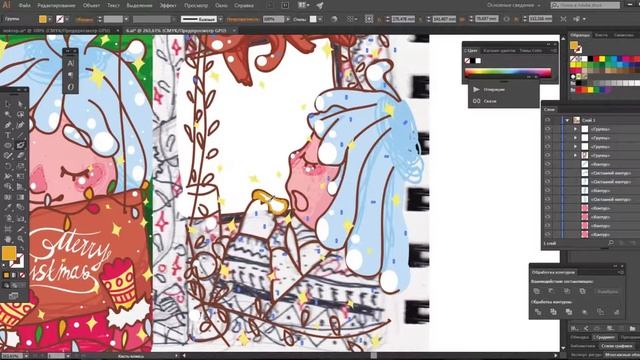Select the Direct Selection tool
Viewport: 640px width, 360px height.
point(20,104)
